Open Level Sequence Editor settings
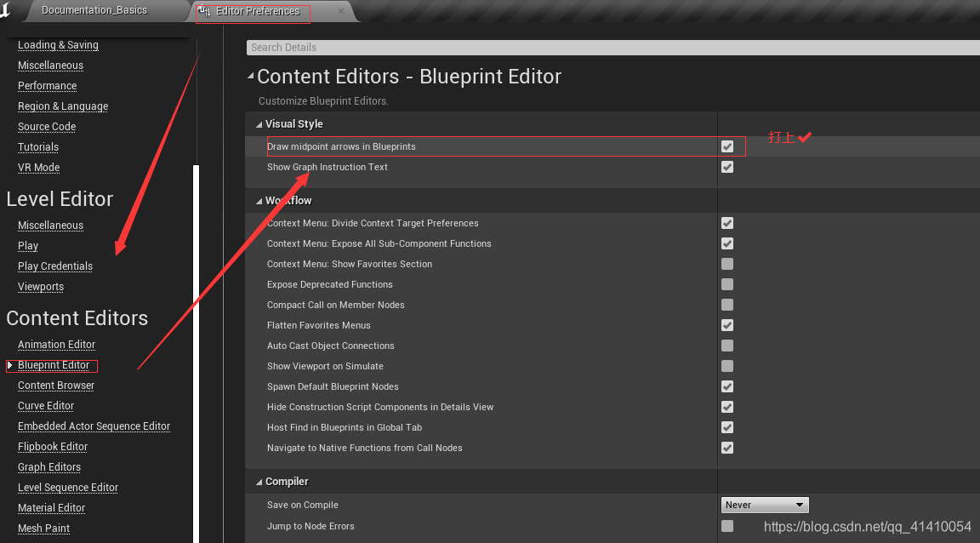980x543 pixels. click(68, 488)
